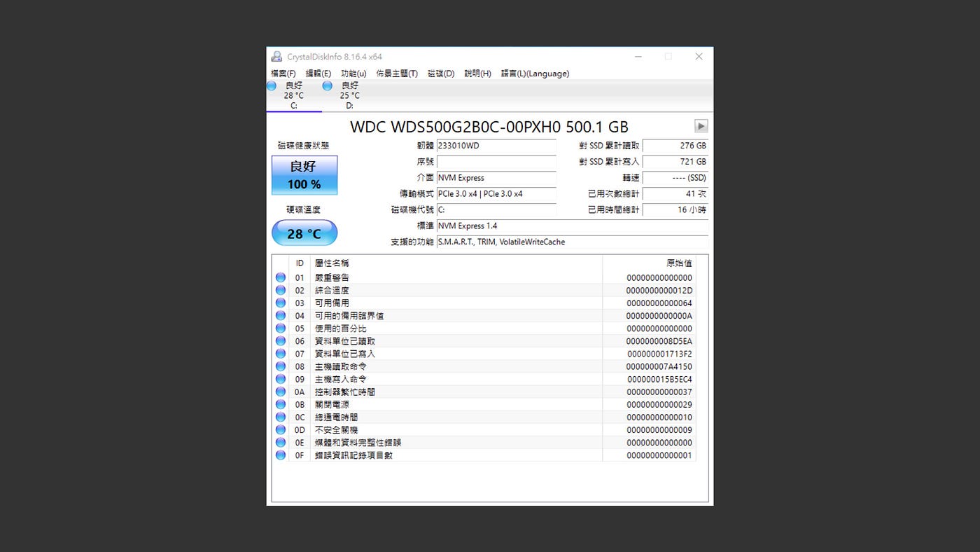Click raw value 0000000000012D
This screenshot has height=552, width=980.
[659, 291]
